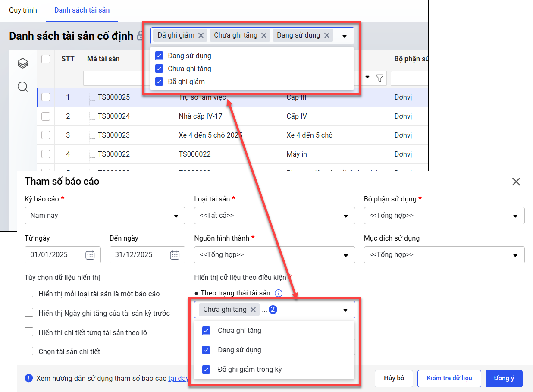The width and height of the screenshot is (533, 392).
Task: Click info icon beside Theo trạng thái tài sản
Action: 279,293
